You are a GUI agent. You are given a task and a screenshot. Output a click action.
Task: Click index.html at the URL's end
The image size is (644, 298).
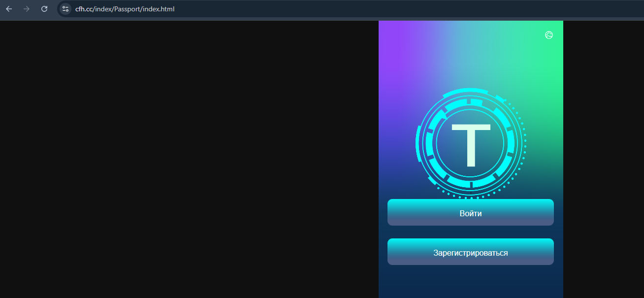159,9
